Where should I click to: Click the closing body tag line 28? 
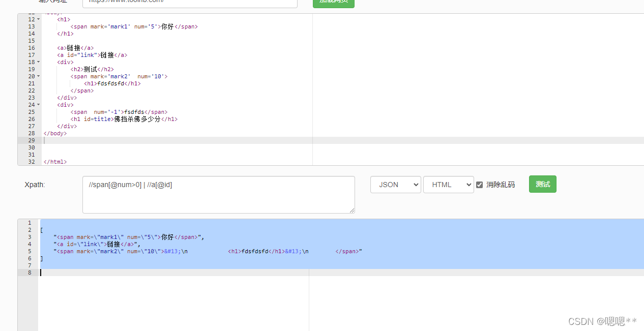click(55, 133)
